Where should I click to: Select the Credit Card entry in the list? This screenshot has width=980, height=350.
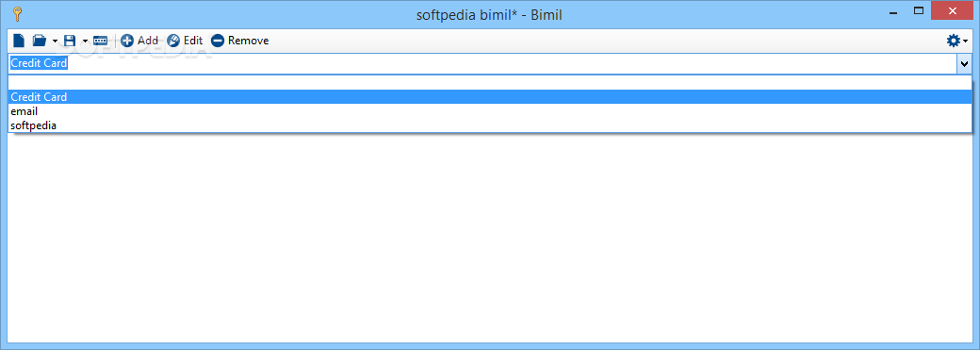click(x=489, y=97)
